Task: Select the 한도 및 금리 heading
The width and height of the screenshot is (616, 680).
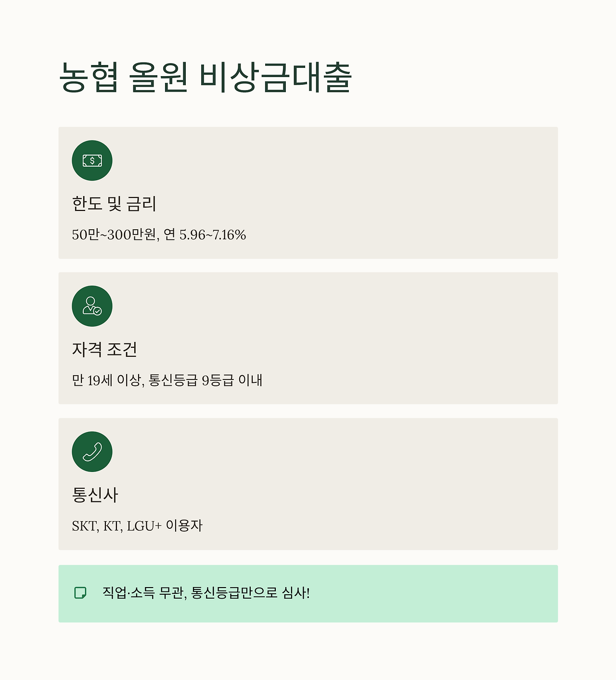Action: 114,204
